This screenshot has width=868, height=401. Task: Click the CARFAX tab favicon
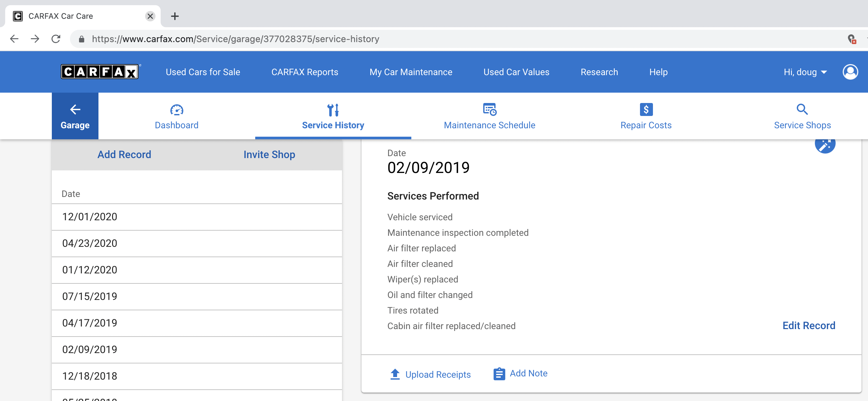tap(17, 16)
